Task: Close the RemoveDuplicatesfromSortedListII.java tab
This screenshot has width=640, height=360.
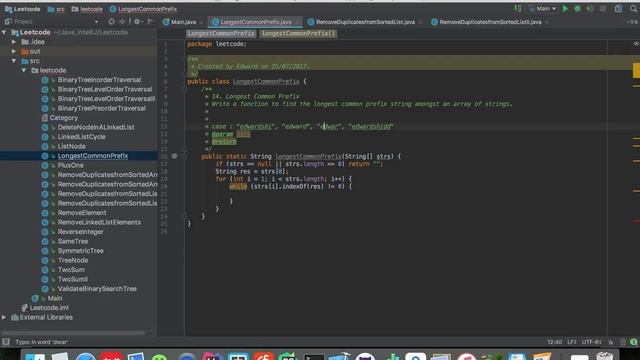Action: click(x=547, y=22)
